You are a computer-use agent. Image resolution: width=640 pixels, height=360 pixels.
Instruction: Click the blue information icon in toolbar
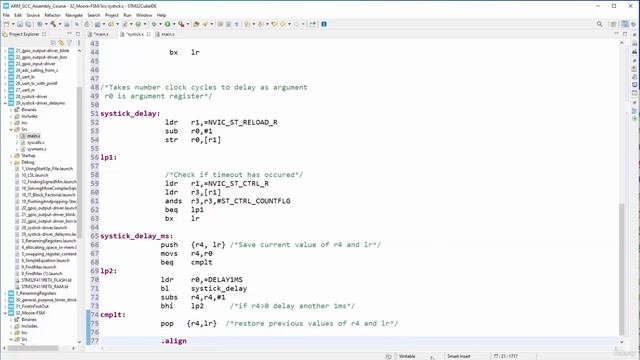point(324,24)
